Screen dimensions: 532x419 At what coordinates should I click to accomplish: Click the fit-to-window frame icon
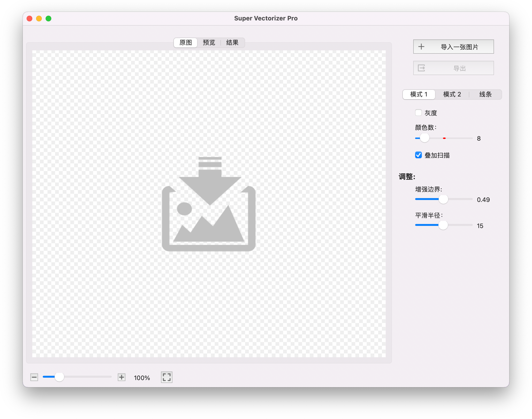tap(167, 377)
